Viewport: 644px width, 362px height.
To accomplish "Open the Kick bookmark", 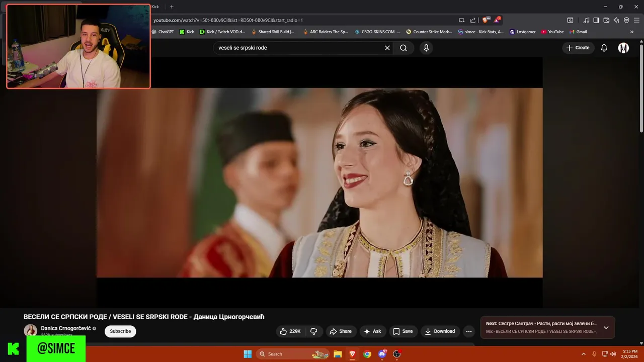I will (187, 32).
